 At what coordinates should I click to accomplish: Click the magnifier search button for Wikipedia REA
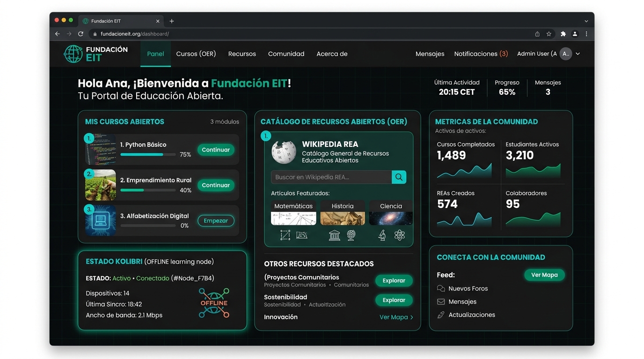[x=399, y=177]
